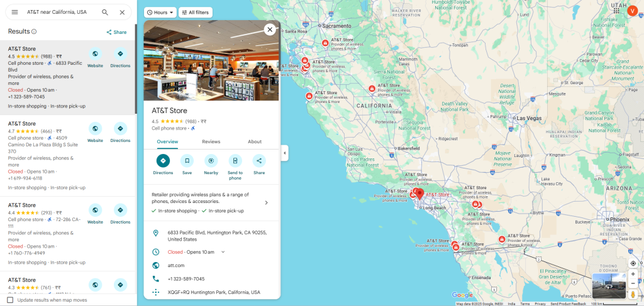Image resolution: width=644 pixels, height=306 pixels.
Task: Switch to the About tab
Action: pos(255,141)
